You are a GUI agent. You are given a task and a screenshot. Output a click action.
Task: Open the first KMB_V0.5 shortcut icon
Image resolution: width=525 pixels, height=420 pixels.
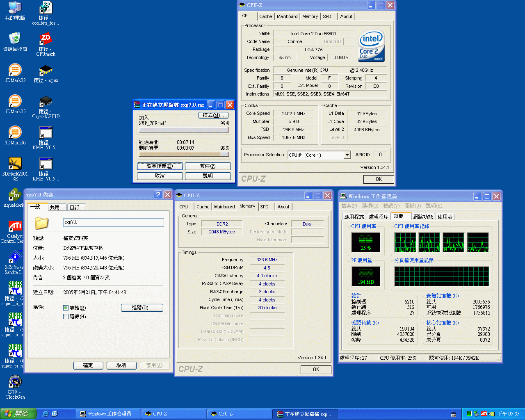(x=46, y=138)
